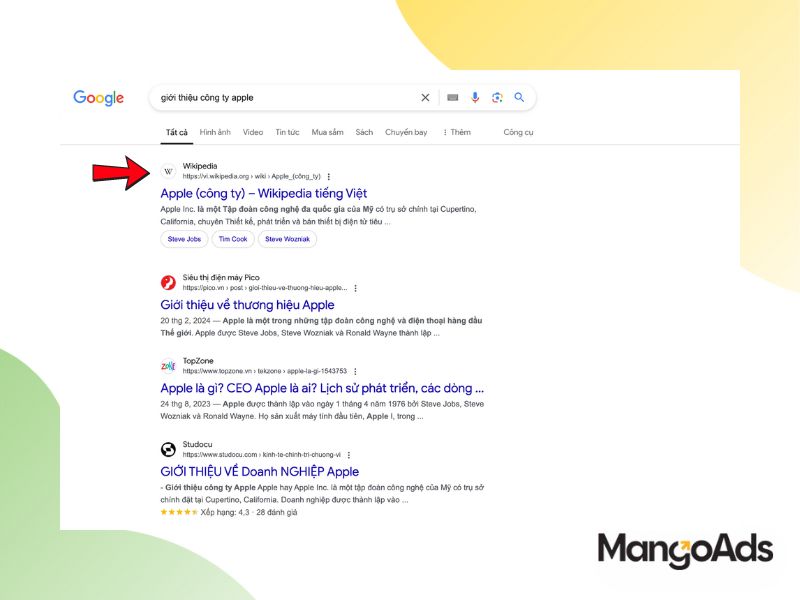800x600 pixels.
Task: Open options dots next to Wikipedia URL
Action: (329, 177)
